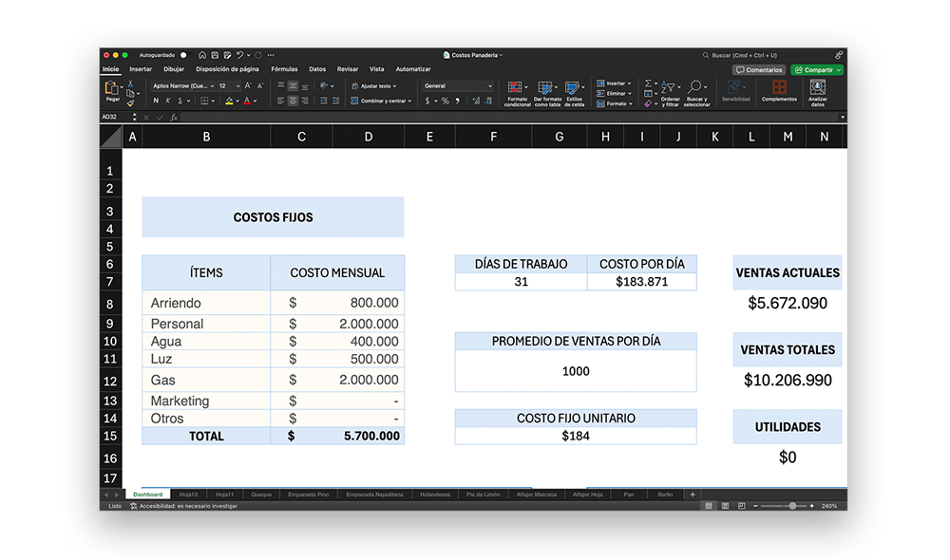This screenshot has height=560, width=950.
Task: Open the Fórmulas ribbon tab
Action: click(284, 69)
